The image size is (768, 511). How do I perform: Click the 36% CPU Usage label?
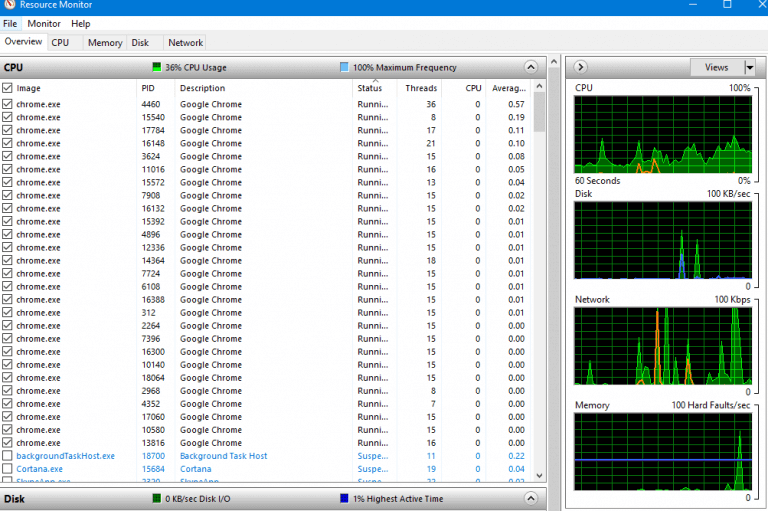[196, 67]
